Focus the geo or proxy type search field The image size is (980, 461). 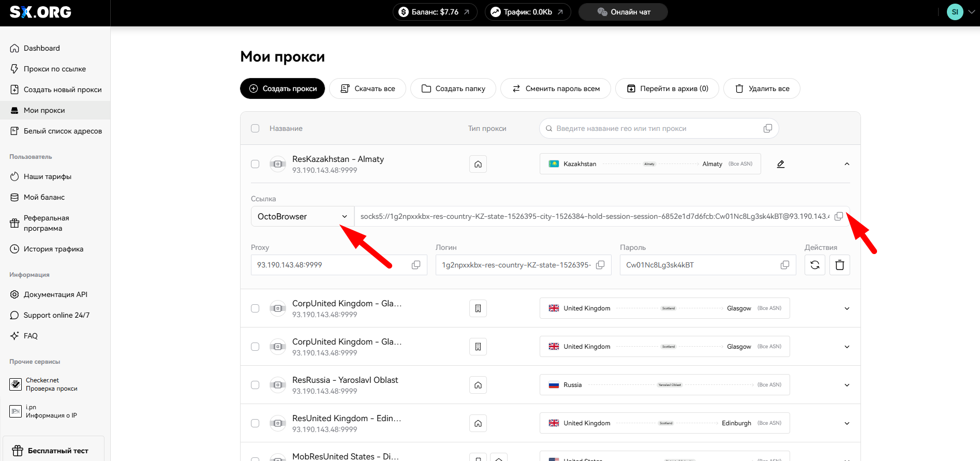tap(659, 128)
